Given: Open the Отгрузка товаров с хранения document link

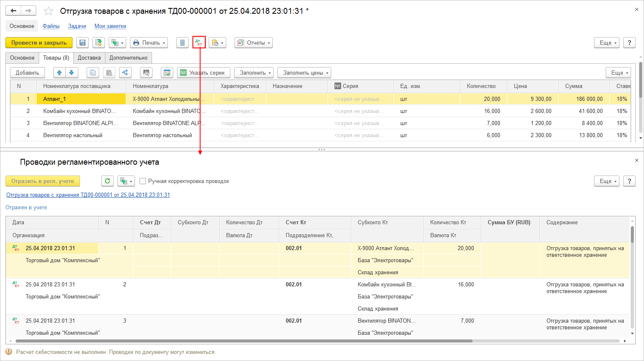Looking at the screenshot, I should 88,195.
